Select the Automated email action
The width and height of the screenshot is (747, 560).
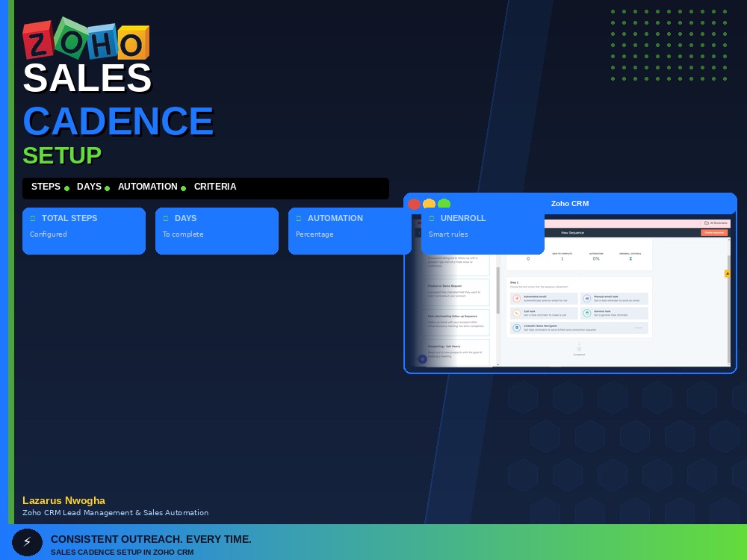point(544,299)
